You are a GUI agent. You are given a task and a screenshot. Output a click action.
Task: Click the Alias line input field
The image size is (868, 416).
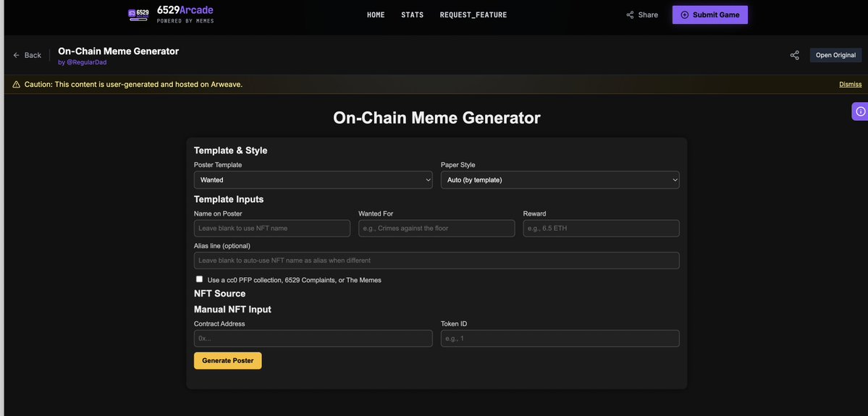pyautogui.click(x=437, y=260)
